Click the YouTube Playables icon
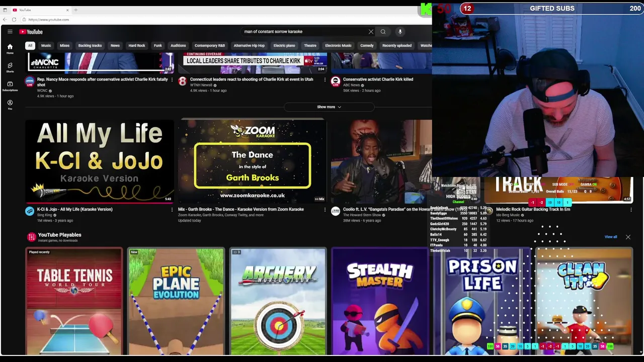This screenshot has width=644, height=362. (31, 237)
